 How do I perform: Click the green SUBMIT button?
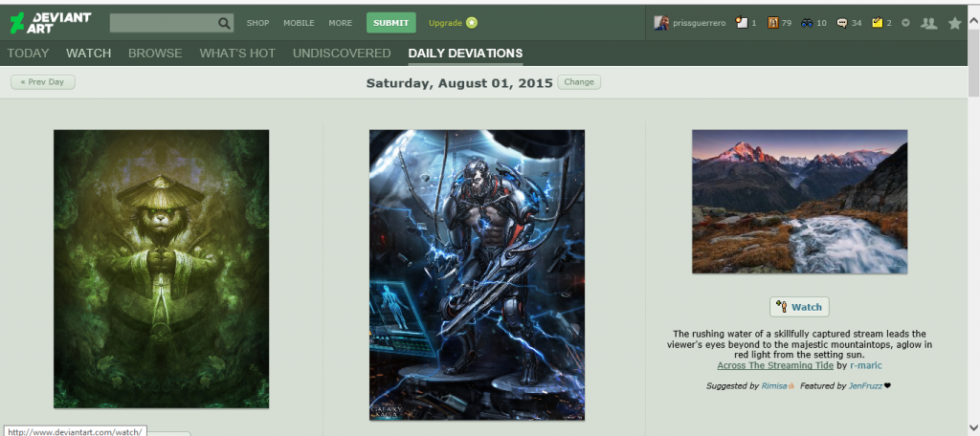391,23
